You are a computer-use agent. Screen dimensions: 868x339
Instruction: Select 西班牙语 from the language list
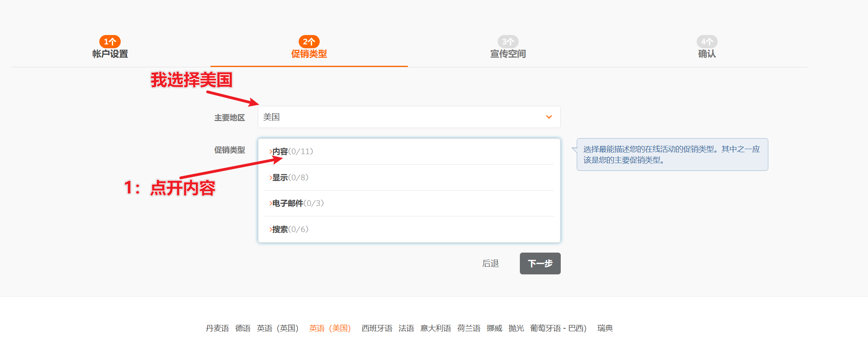(377, 328)
